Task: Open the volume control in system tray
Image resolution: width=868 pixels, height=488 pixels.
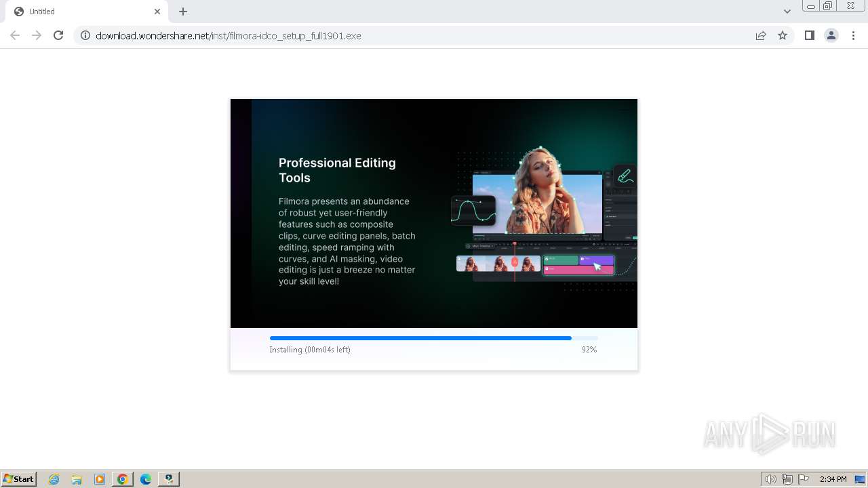Action: (x=771, y=479)
